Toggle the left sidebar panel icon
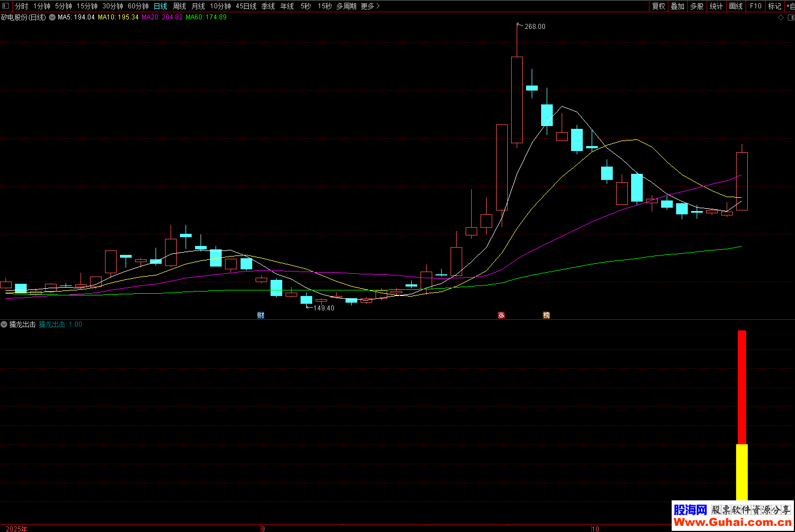Viewport: 795px width, 532px height. 6,6
